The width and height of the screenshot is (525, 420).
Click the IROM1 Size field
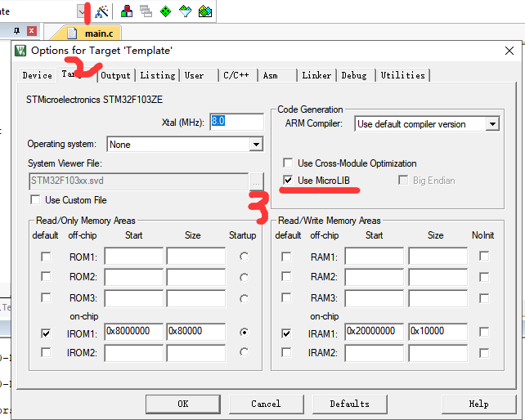(196, 332)
